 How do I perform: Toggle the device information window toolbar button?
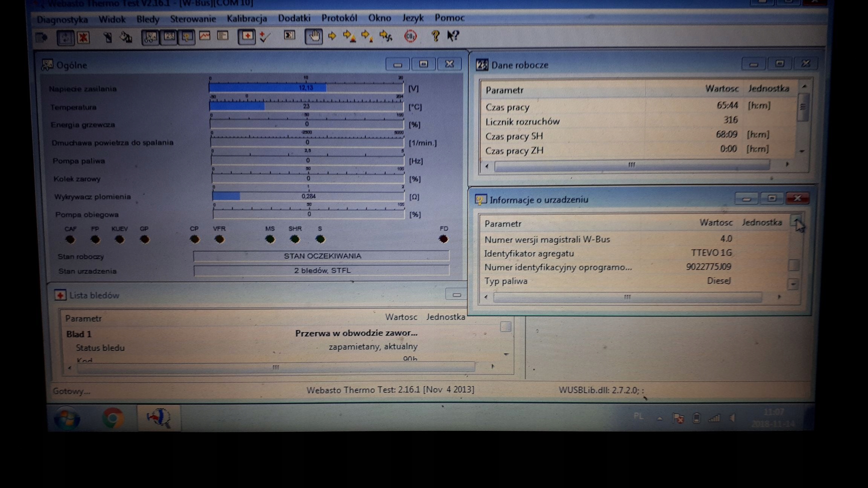coord(187,37)
